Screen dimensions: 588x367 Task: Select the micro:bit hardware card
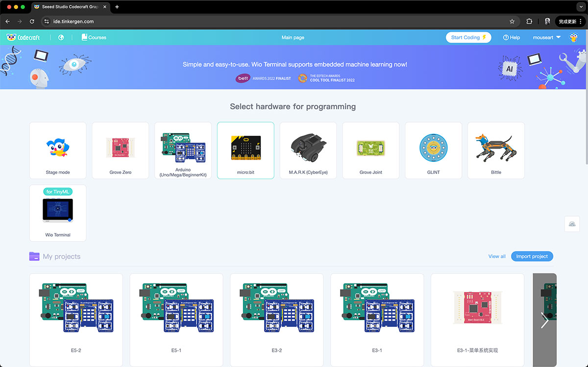coord(246,150)
